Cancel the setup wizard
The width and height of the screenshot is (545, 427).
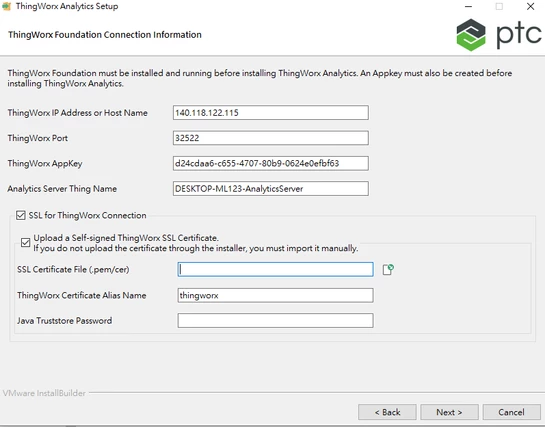pyautogui.click(x=511, y=412)
